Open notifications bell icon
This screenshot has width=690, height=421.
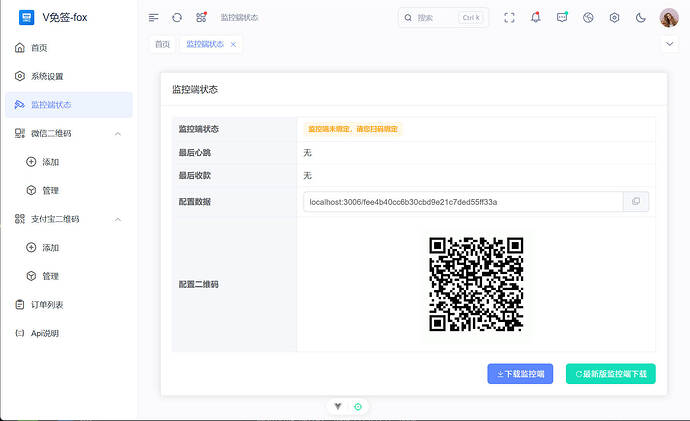536,17
